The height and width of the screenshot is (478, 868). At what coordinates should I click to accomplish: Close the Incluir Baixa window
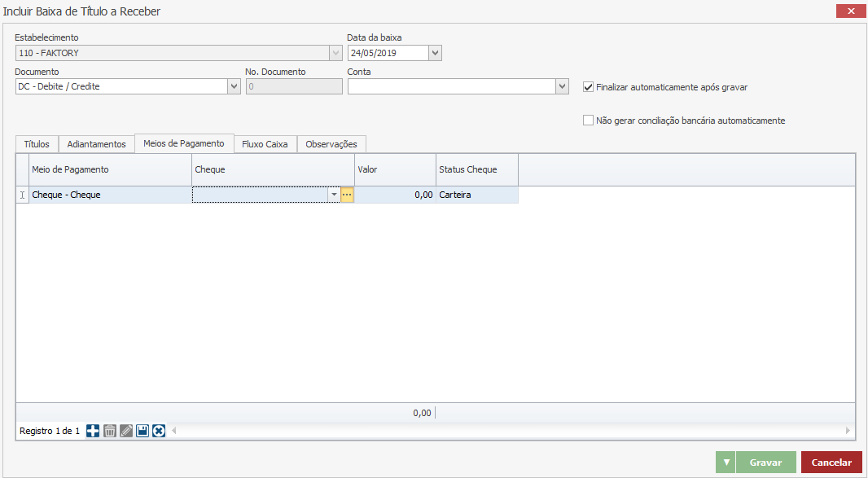(x=851, y=11)
